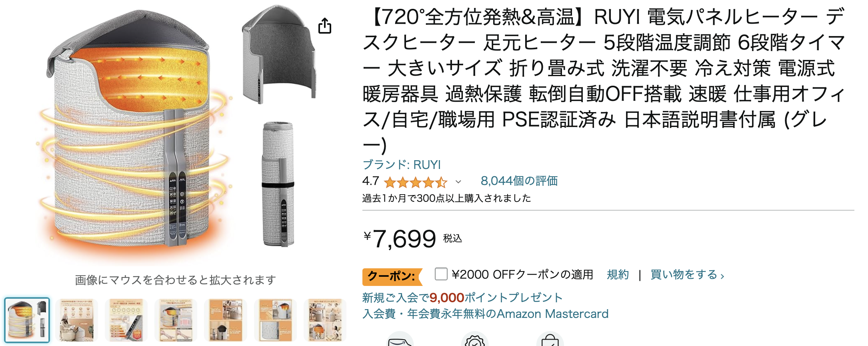
Task: Expand the rating breakdown chevron beside stars
Action: [x=458, y=182]
